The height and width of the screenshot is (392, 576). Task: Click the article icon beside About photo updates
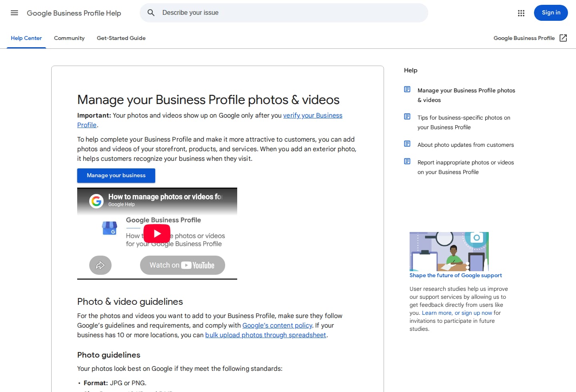click(407, 144)
